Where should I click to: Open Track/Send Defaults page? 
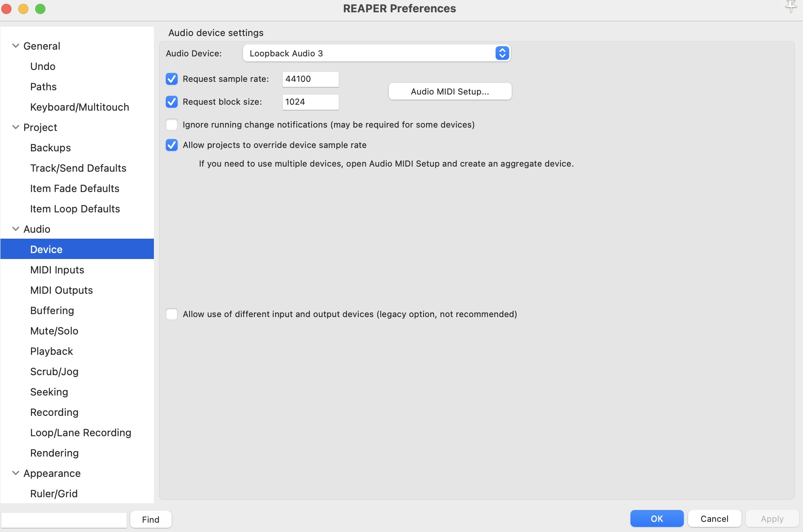78,168
